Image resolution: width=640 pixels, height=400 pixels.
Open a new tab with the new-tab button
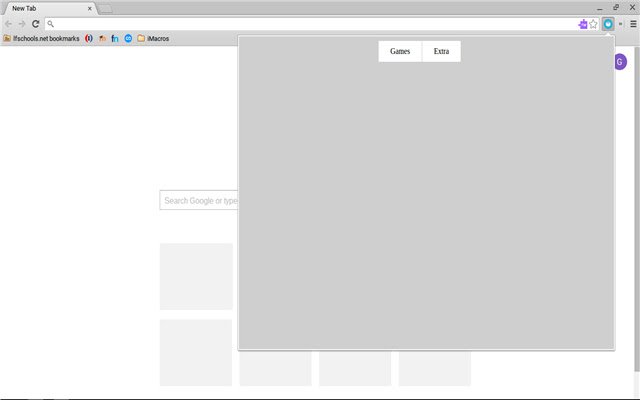[x=106, y=9]
